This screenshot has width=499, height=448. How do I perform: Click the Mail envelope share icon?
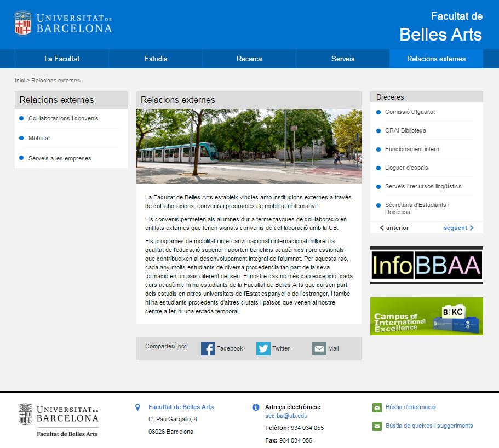319,348
